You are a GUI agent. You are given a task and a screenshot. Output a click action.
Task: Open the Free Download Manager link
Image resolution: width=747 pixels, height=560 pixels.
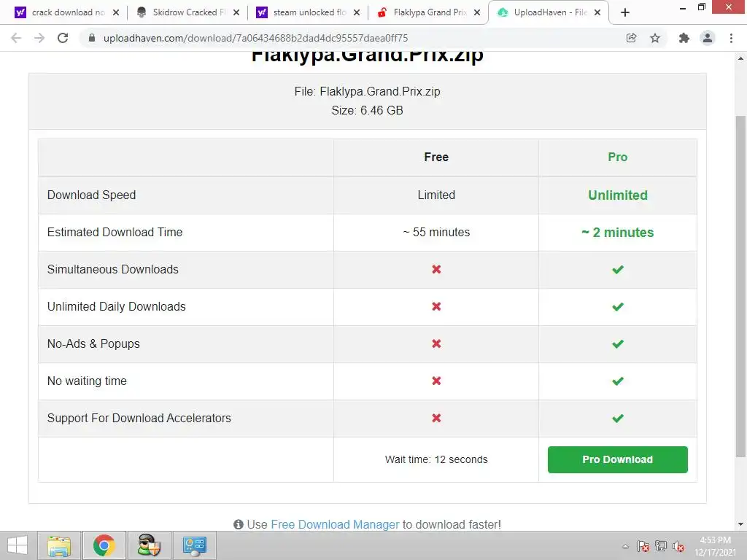(334, 524)
